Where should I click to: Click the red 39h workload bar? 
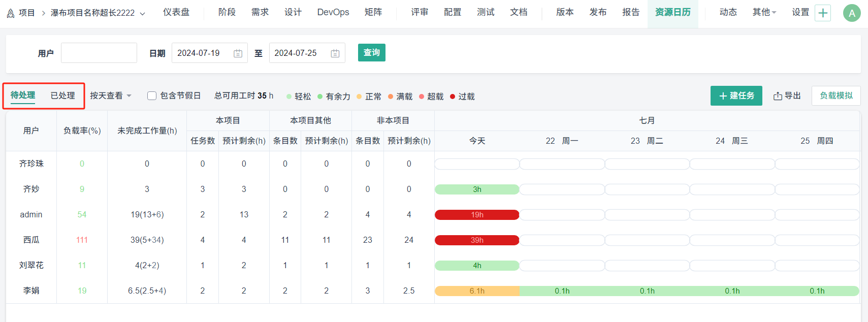click(x=476, y=240)
